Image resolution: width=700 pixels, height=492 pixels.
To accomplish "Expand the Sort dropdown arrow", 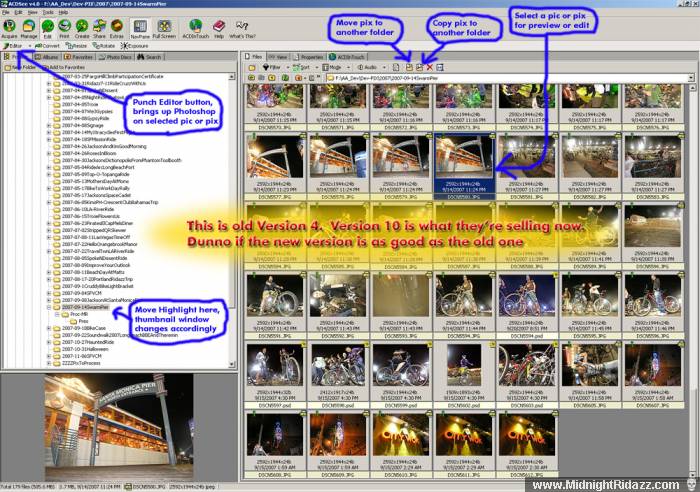I will point(317,67).
